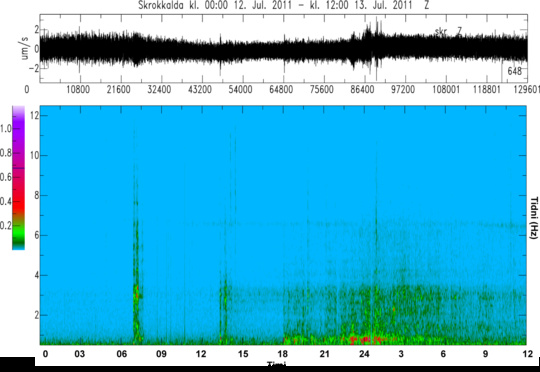Click the 18 hour label below spectrogram
The height and width of the screenshot is (372, 540).
283,354
